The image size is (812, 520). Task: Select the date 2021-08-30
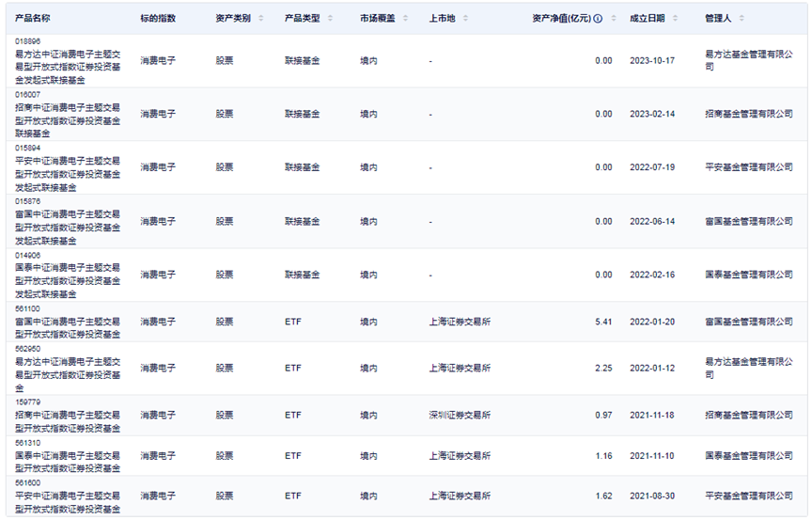coord(652,496)
